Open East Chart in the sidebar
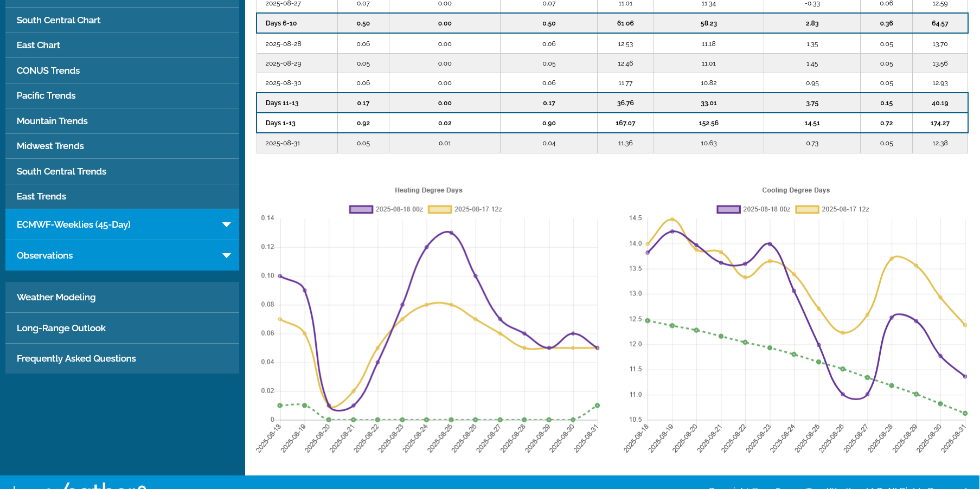Viewport: 980px width, 489px height. (x=39, y=45)
